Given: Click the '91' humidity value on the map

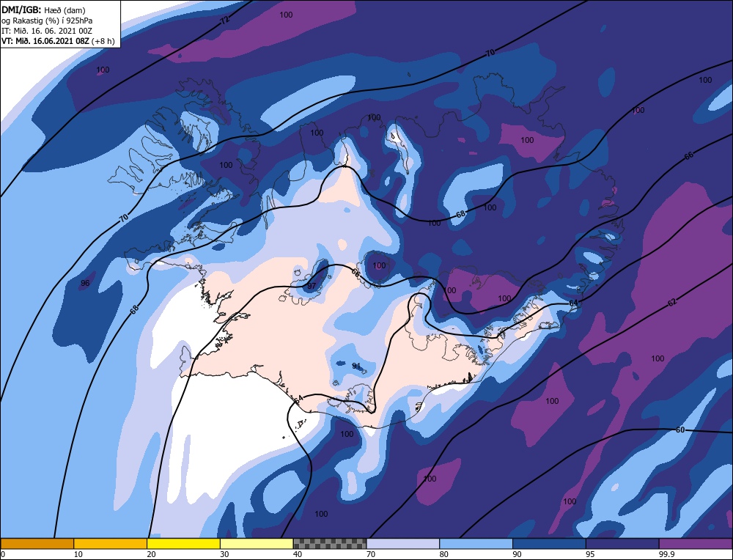Looking at the screenshot, I should click(x=356, y=366).
